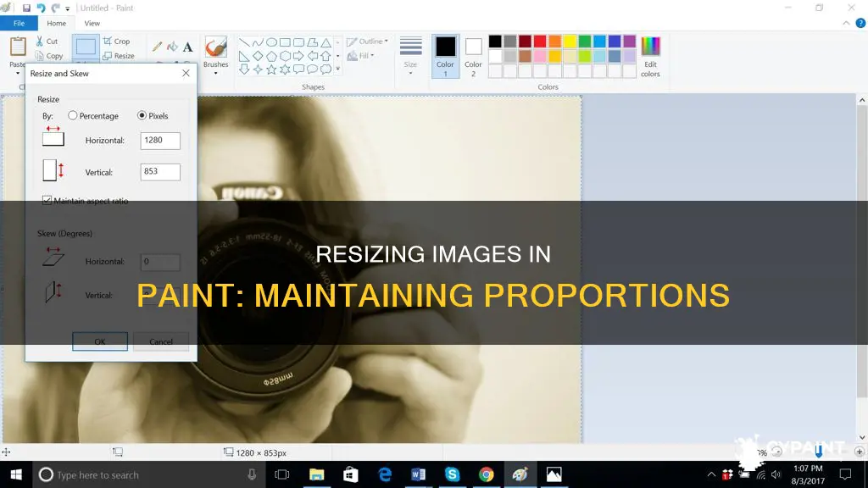Open the File menu
The height and width of the screenshot is (488, 868).
coord(19,23)
